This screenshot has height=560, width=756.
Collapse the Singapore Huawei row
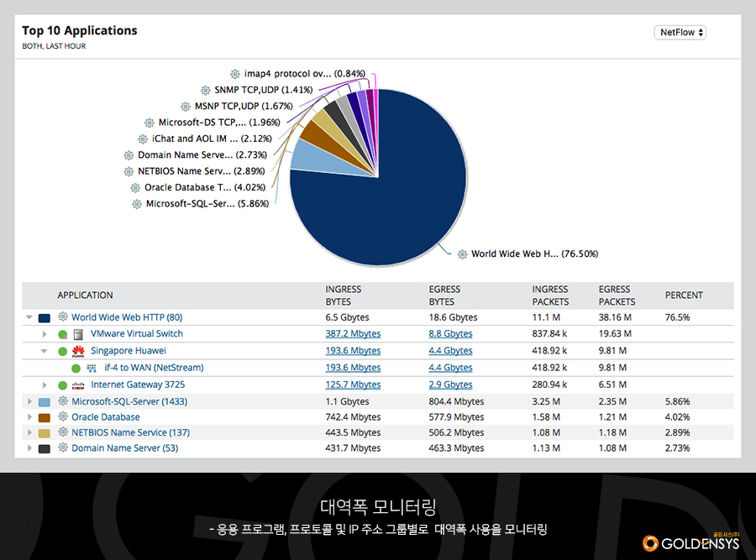[44, 351]
